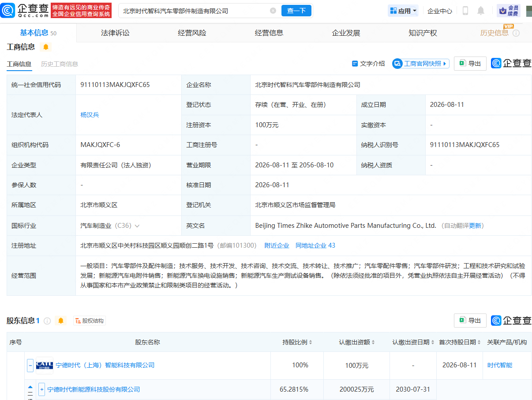Viewport: 532px width, 400px height.
Task: Open 股权结构 chart
Action: click(x=90, y=321)
